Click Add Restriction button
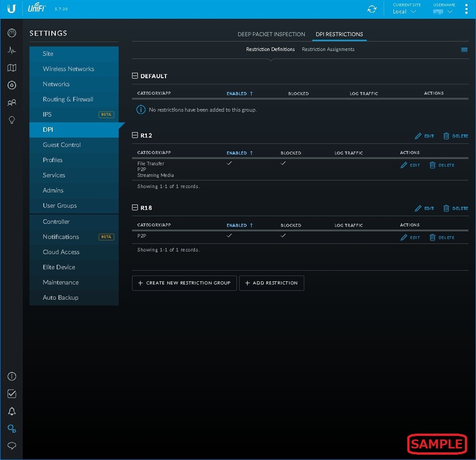 [271, 283]
